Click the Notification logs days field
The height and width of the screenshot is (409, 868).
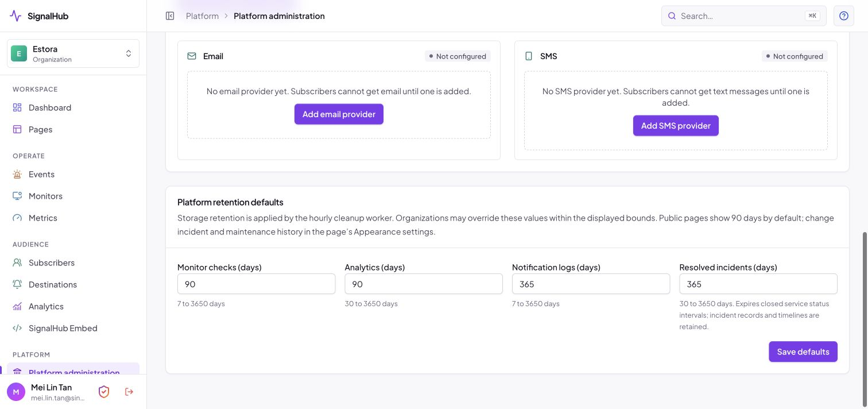click(x=591, y=284)
